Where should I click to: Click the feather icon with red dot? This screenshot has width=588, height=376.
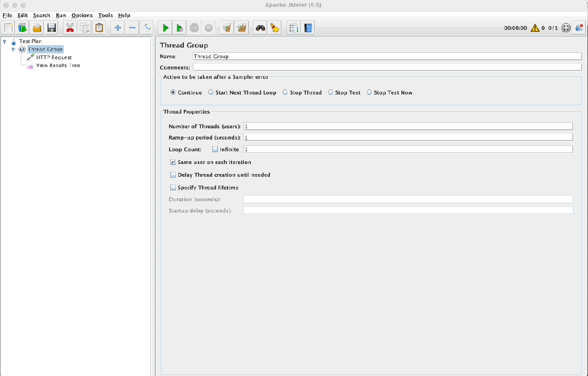579,28
